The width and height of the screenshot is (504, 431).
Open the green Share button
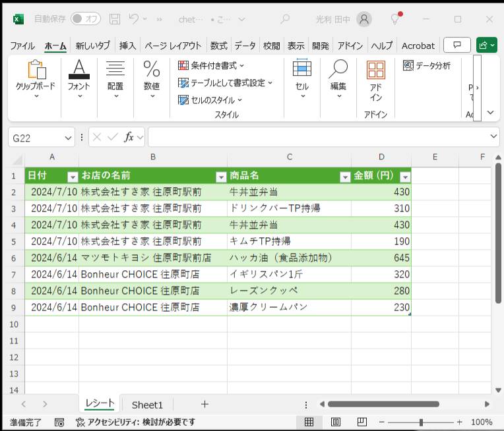click(x=487, y=45)
